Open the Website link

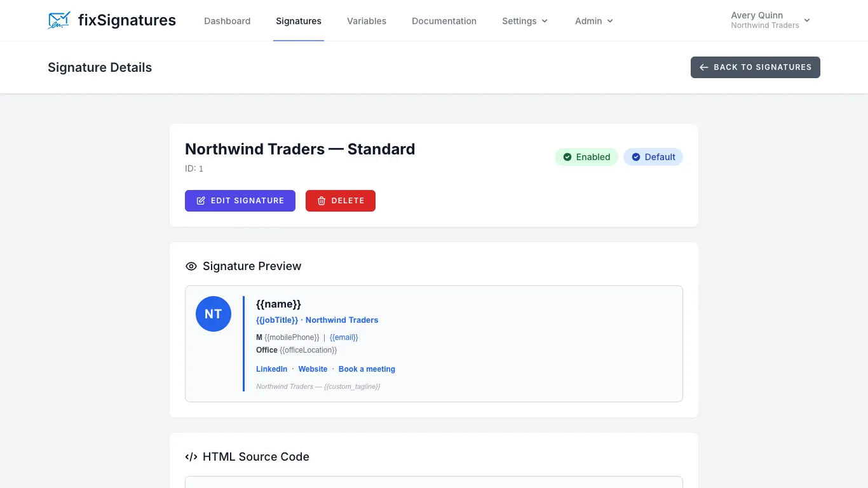313,369
